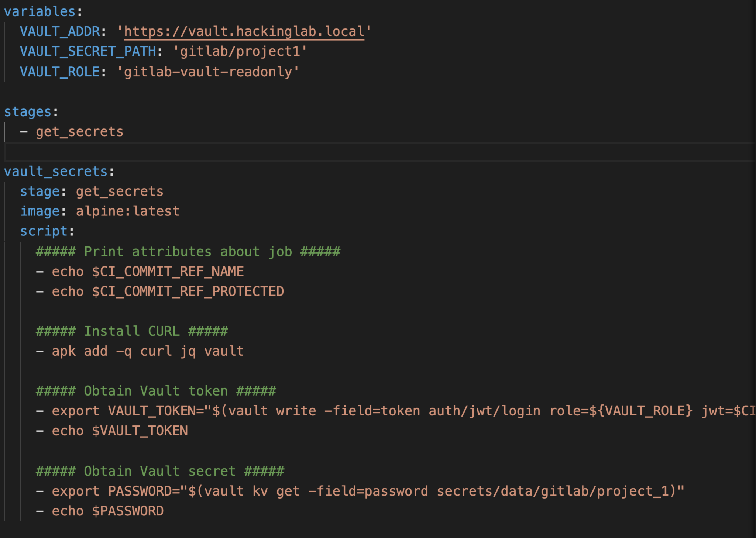The image size is (756, 538).
Task: Click the echo $PASSWORD line
Action: (107, 510)
